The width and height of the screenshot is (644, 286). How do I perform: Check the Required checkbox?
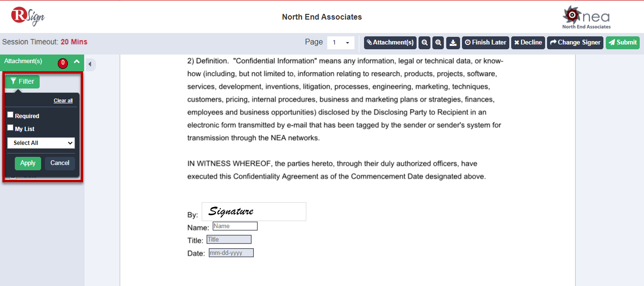11,115
